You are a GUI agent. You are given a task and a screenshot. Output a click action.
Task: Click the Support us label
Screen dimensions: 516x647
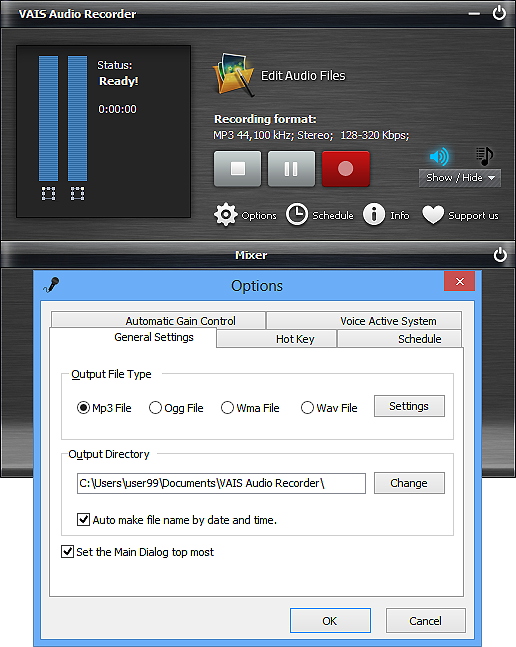point(473,216)
